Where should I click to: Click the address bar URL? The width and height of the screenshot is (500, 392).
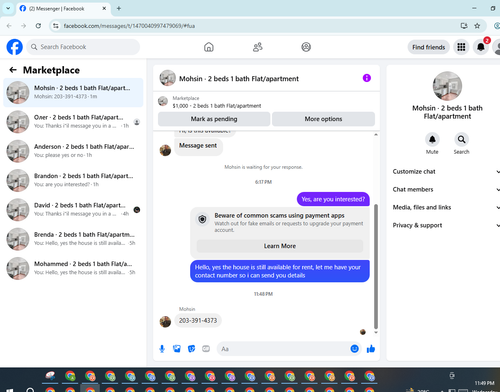(129, 26)
